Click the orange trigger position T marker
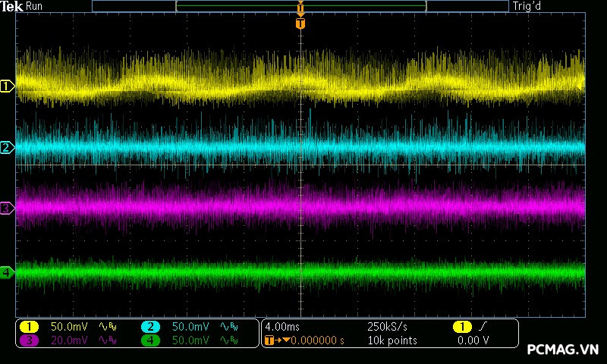 pyautogui.click(x=300, y=24)
